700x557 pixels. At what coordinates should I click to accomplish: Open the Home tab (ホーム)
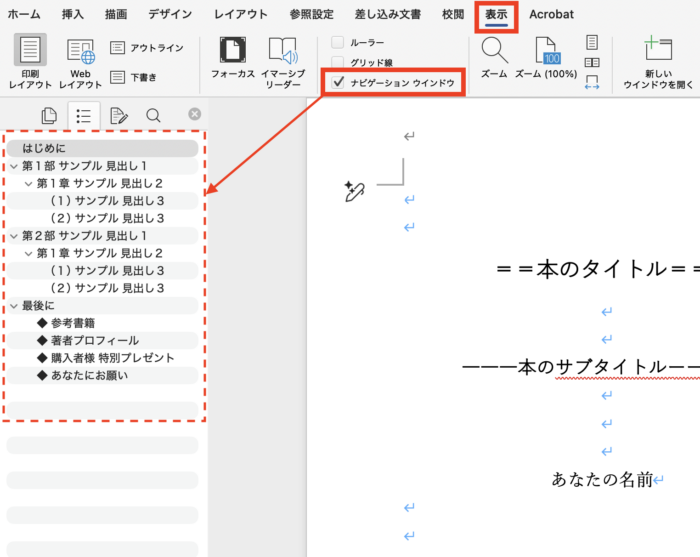pos(24,14)
